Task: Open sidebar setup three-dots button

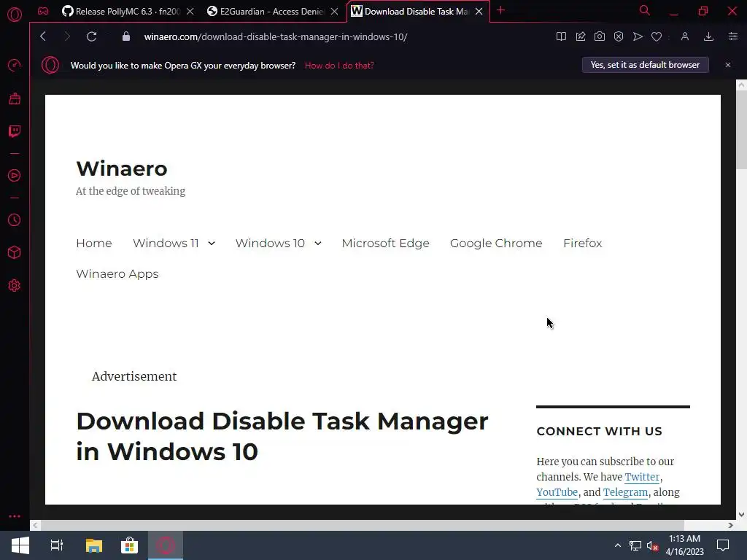Action: (15, 516)
